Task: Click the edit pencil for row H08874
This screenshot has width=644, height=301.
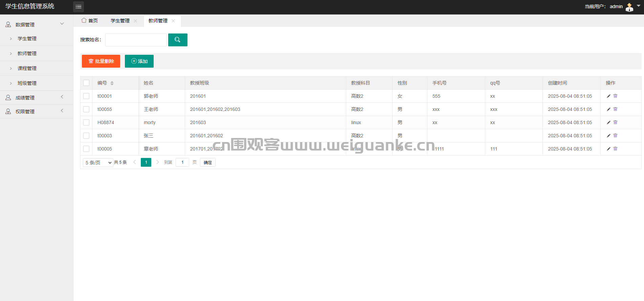Action: (608, 122)
